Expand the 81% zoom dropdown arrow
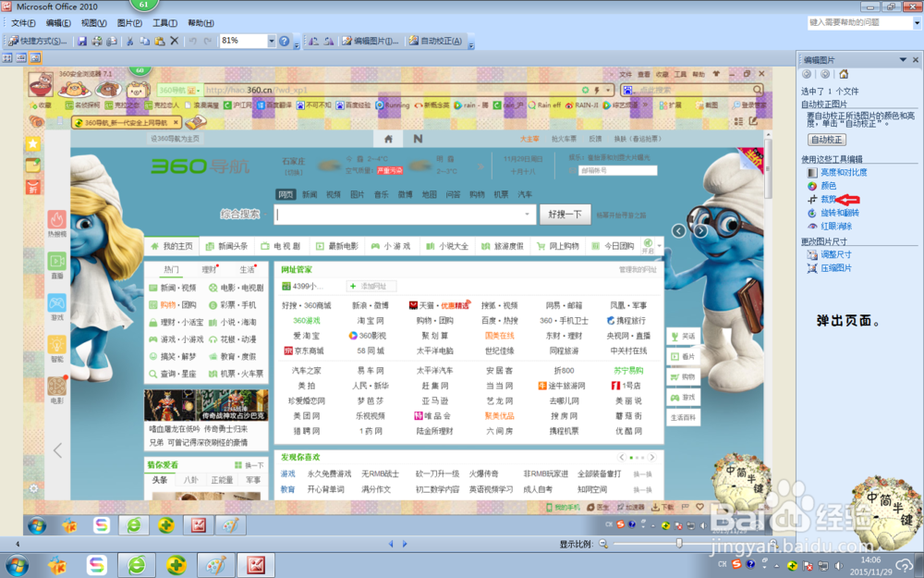The width and height of the screenshot is (924, 578). click(272, 41)
